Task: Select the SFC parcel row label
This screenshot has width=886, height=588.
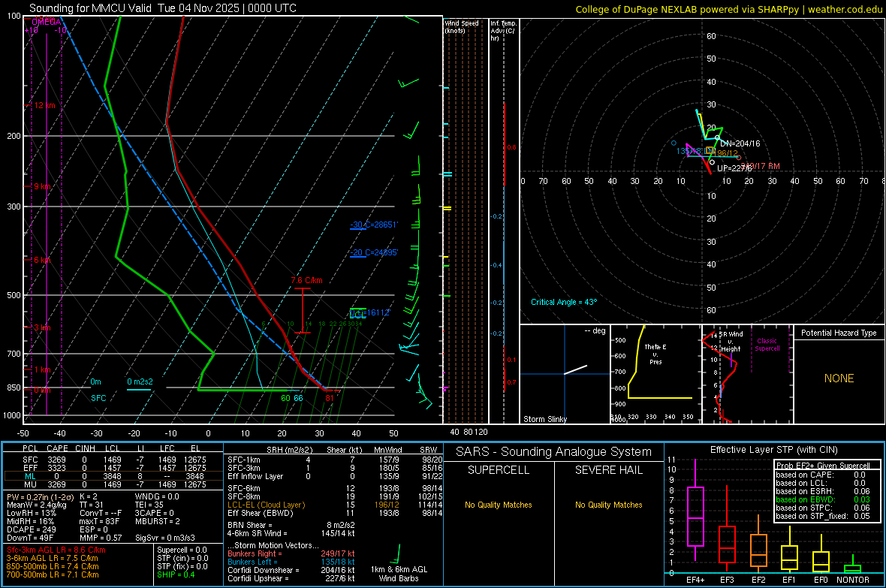Action: coord(31,460)
